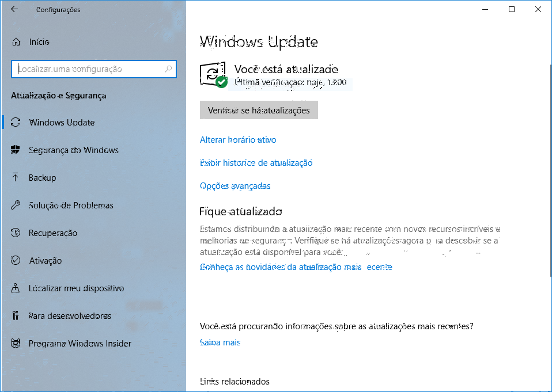Open Alterar horário ativo link

click(238, 139)
